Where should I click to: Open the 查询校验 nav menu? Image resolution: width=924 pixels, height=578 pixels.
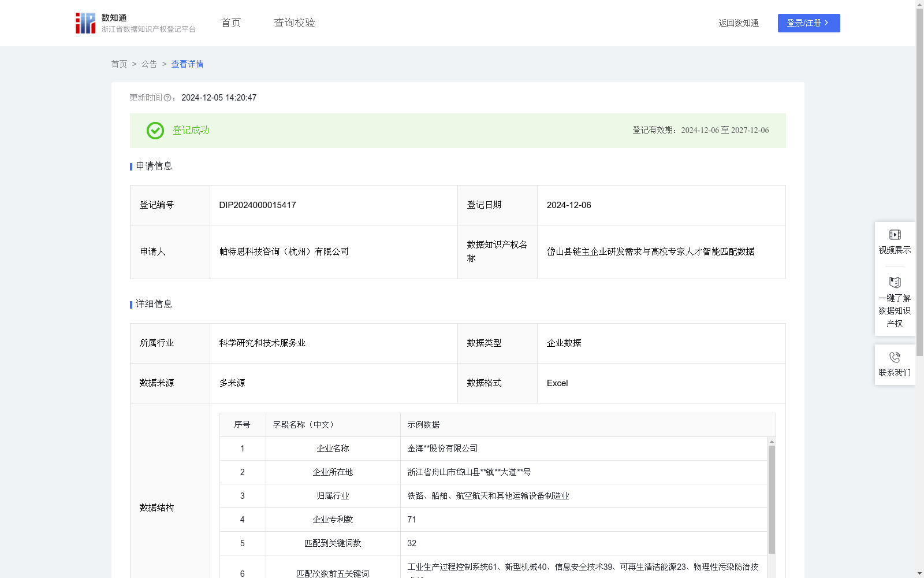tap(295, 23)
